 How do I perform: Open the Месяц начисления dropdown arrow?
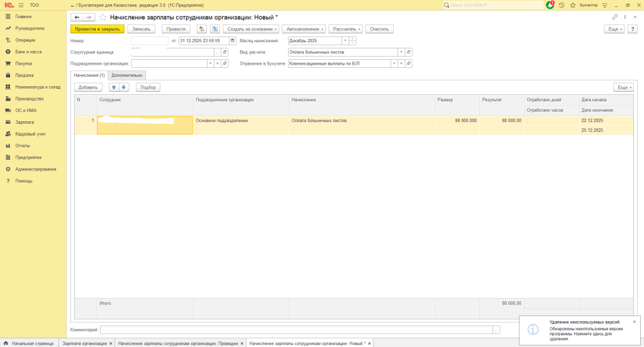coord(345,41)
